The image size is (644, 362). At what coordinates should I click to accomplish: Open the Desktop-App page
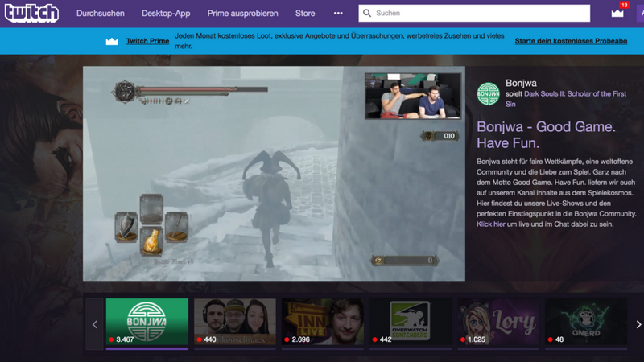click(x=166, y=13)
